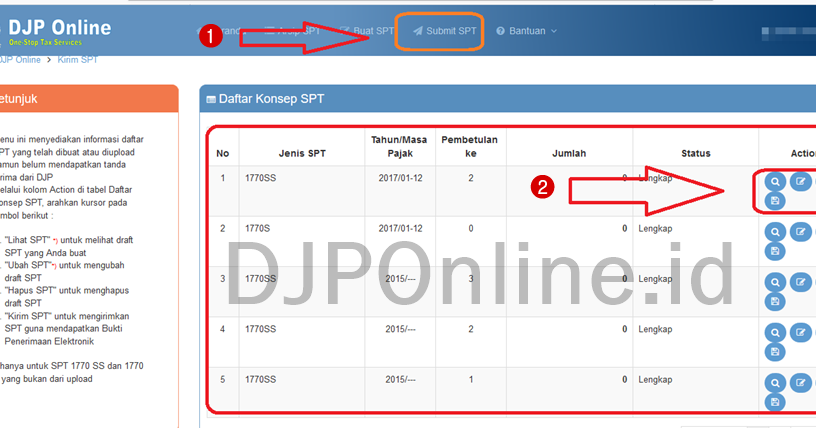Click the Jumlah value 0 in row 4

point(624,329)
